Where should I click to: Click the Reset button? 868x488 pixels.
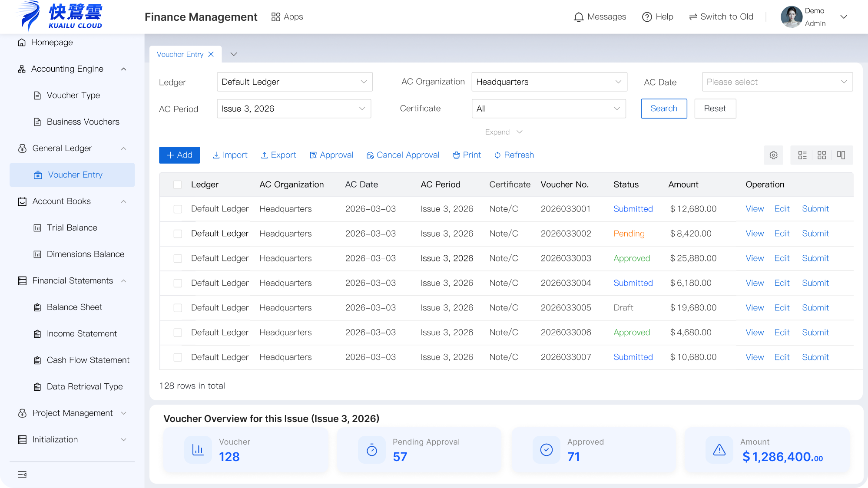click(715, 109)
